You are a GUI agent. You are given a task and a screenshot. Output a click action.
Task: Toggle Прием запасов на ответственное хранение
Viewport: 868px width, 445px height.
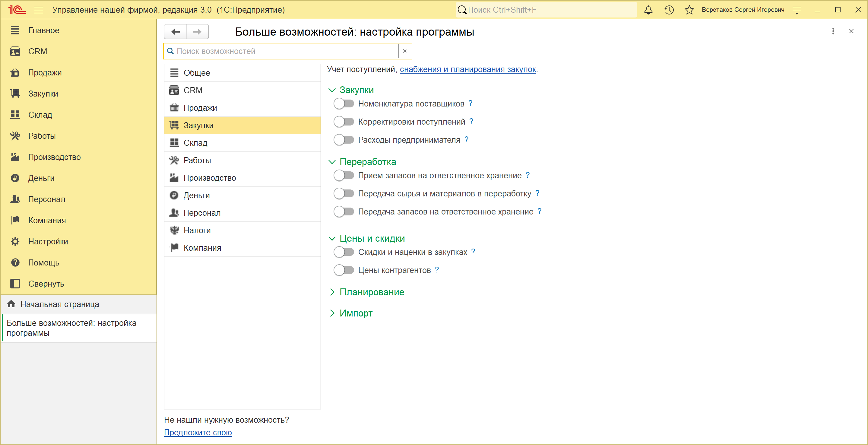pos(344,175)
